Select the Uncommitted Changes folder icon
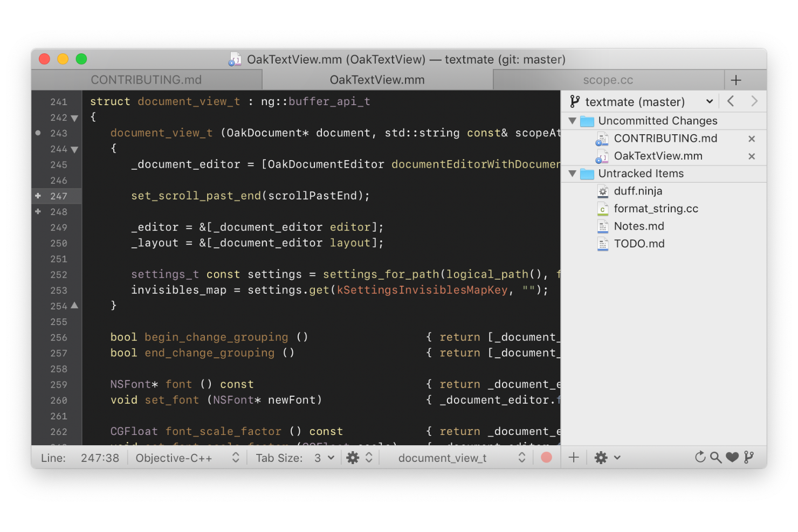Viewport: 798px width, 532px height. point(587,121)
